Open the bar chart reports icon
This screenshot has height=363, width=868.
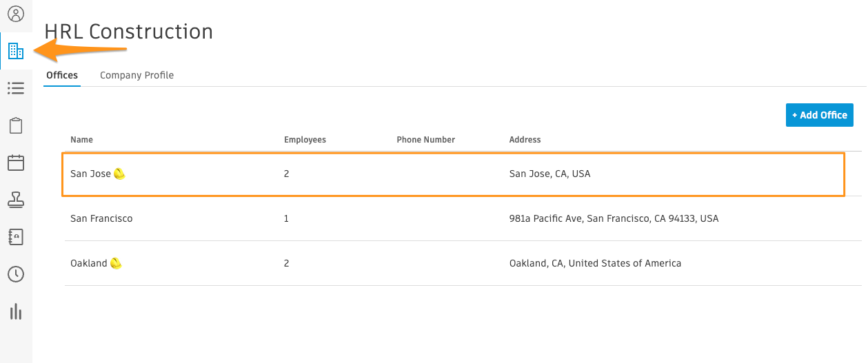click(16, 311)
